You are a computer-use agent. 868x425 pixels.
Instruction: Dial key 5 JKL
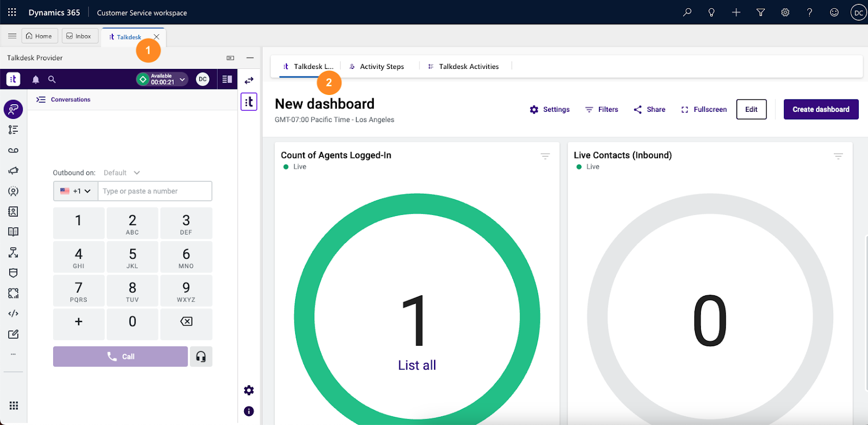[132, 257]
